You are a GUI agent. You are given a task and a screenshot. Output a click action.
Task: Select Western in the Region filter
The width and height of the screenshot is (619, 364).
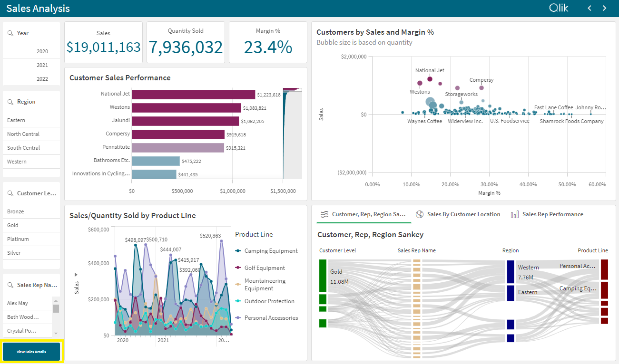tap(31, 161)
